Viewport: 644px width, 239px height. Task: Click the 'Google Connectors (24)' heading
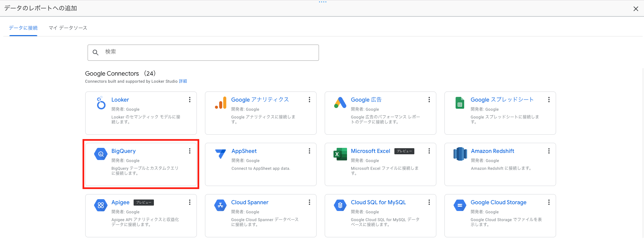[120, 74]
